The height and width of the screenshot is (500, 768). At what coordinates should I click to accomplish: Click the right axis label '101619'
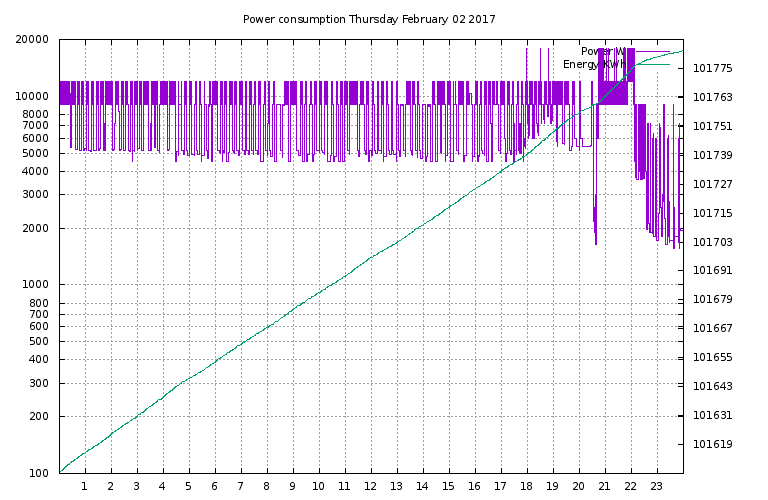(x=713, y=444)
